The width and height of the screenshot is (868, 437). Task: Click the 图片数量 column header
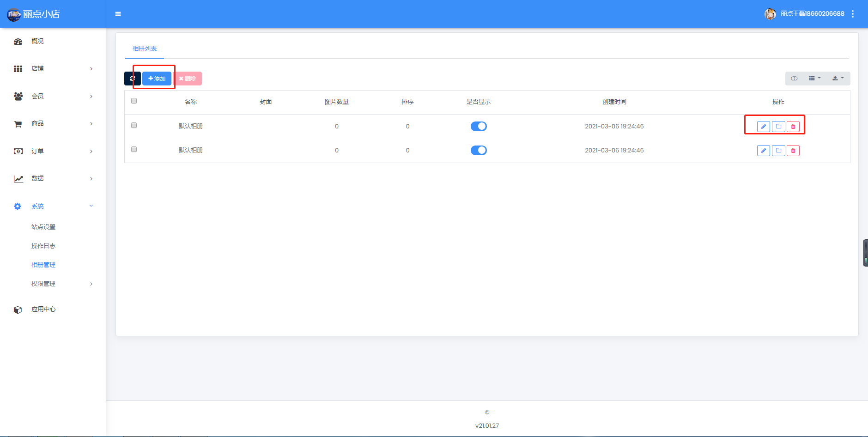pos(337,102)
